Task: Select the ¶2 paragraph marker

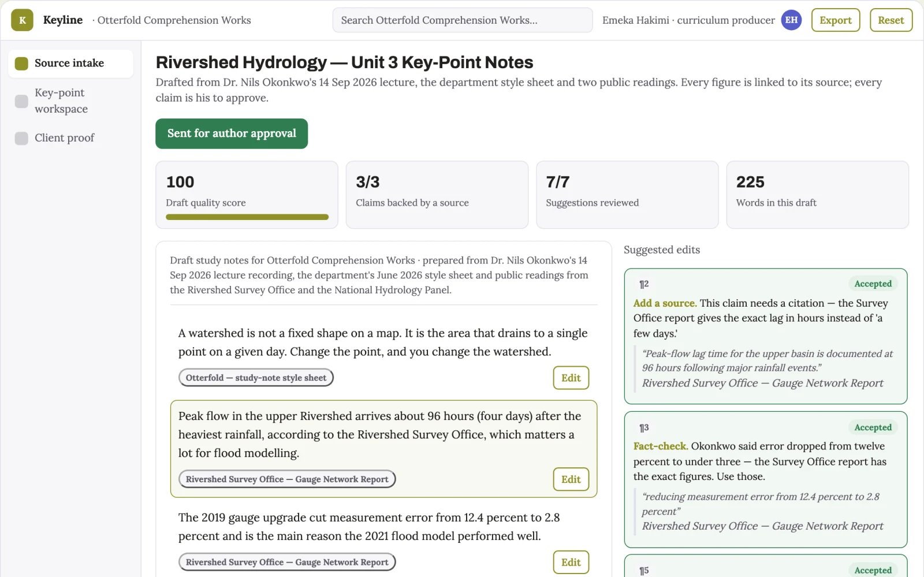Action: [x=644, y=284]
